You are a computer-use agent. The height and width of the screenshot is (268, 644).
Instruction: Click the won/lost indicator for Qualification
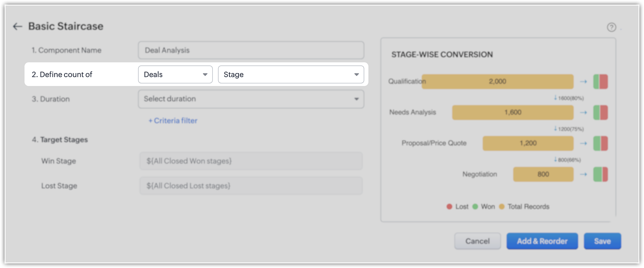click(601, 82)
